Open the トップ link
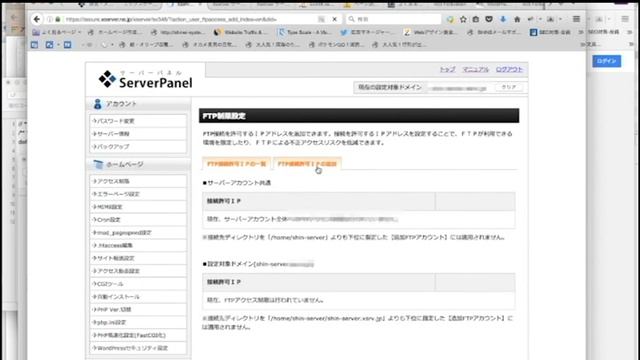The width and height of the screenshot is (640, 360). pyautogui.click(x=447, y=69)
